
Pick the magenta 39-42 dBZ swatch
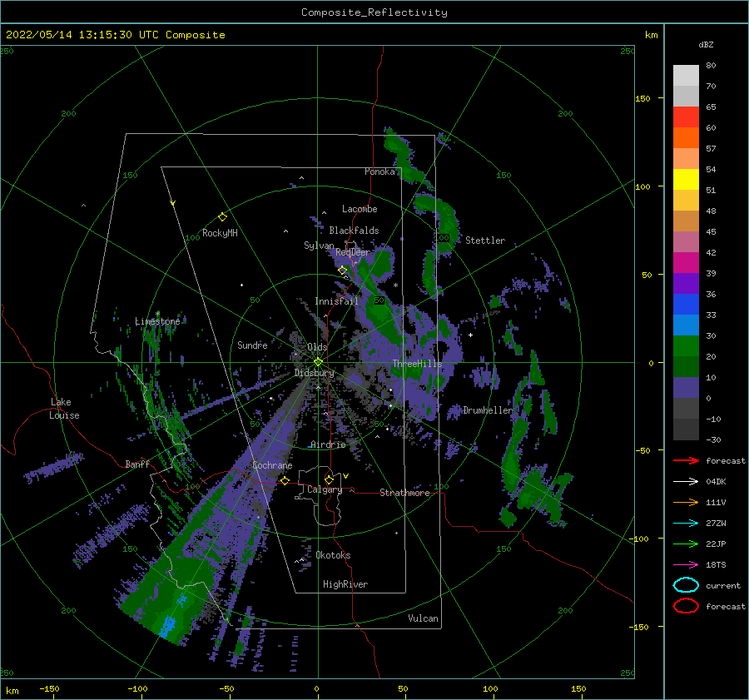pyautogui.click(x=686, y=263)
